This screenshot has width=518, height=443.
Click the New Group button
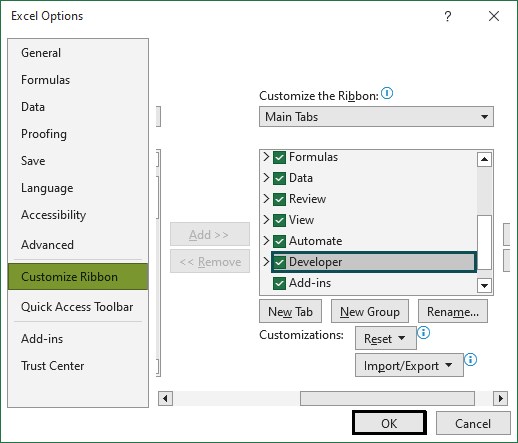370,311
